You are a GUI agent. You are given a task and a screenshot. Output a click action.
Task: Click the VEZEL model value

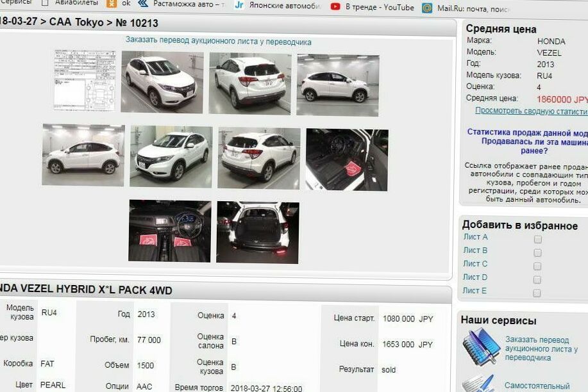tap(549, 53)
